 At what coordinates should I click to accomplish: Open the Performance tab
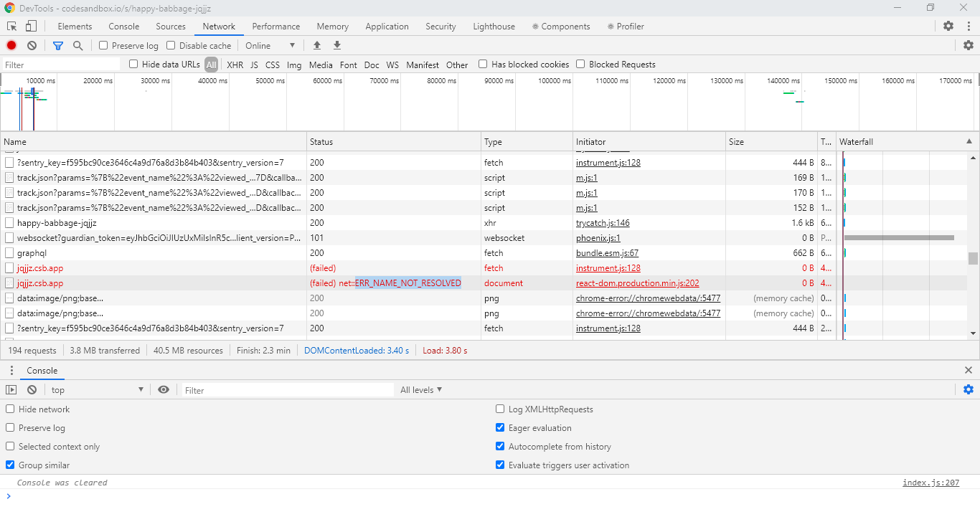[276, 26]
